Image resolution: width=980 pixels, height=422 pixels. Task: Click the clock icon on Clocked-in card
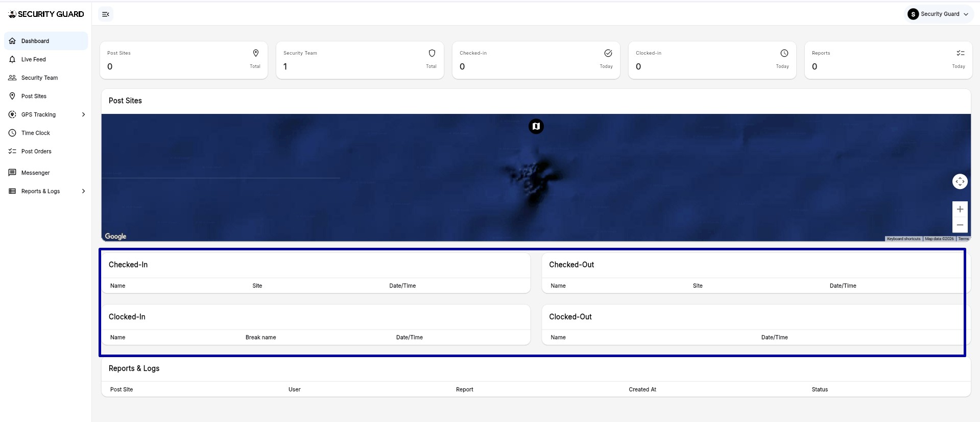click(784, 53)
